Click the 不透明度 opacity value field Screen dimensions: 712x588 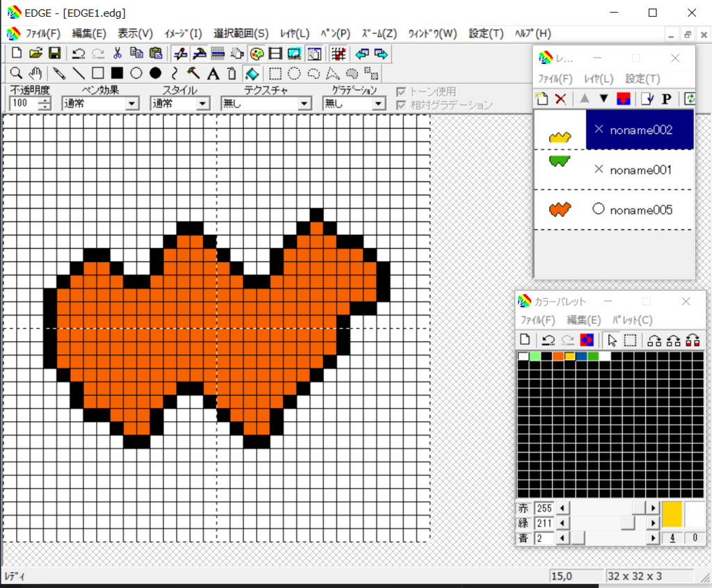tap(24, 104)
